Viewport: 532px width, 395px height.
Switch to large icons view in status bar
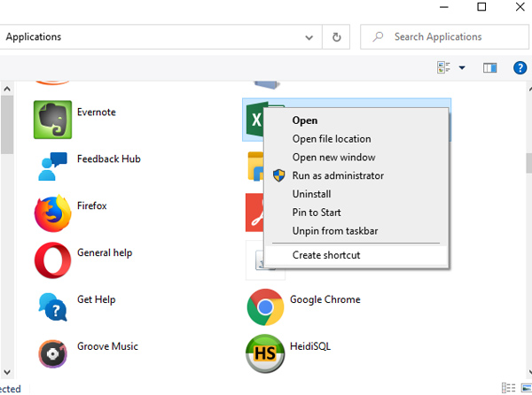526,388
